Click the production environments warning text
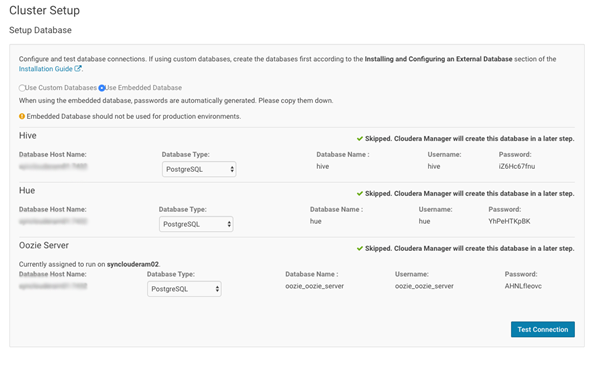This screenshot has width=604, height=365. (x=134, y=116)
